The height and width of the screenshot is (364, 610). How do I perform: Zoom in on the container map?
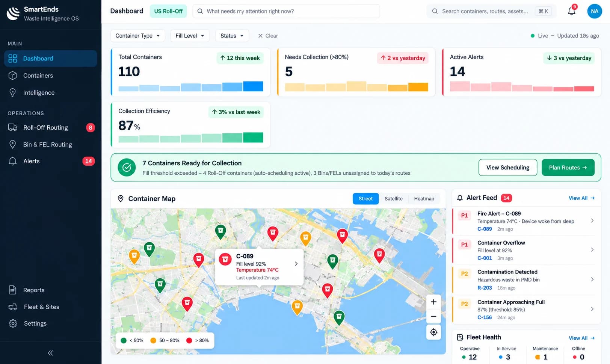(433, 302)
